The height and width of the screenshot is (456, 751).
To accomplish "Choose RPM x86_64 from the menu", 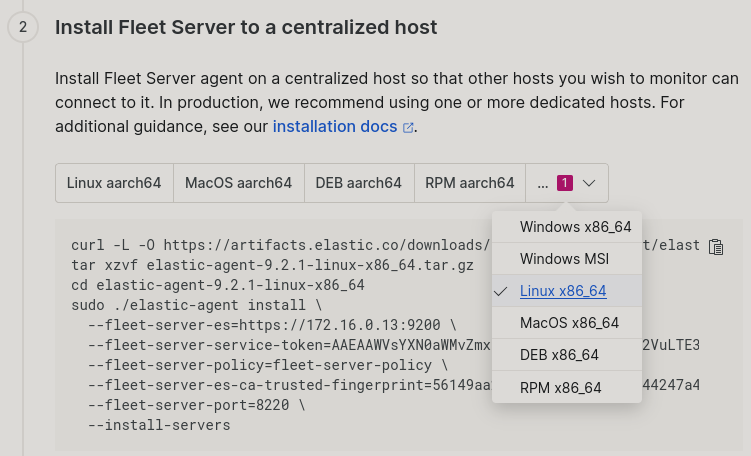I will (x=567, y=387).
